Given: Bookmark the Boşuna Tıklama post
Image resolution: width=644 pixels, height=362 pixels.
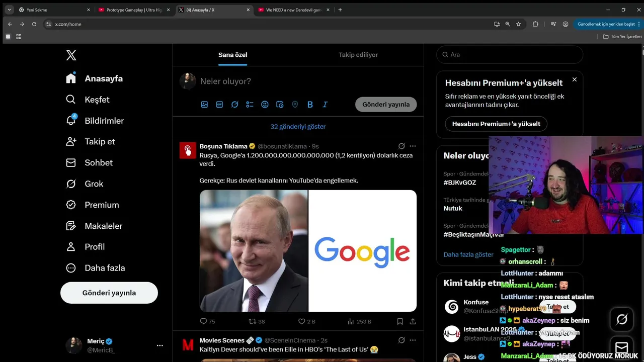Looking at the screenshot, I should point(400,321).
